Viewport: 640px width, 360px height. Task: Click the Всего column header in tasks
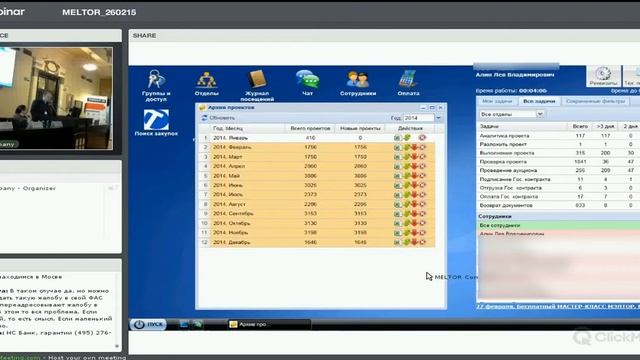(x=580, y=127)
